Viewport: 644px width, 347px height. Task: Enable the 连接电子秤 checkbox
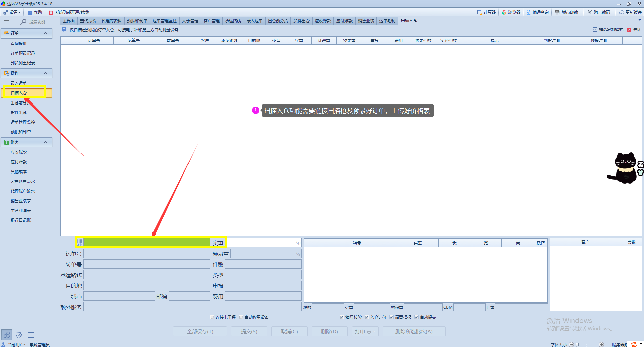point(212,317)
